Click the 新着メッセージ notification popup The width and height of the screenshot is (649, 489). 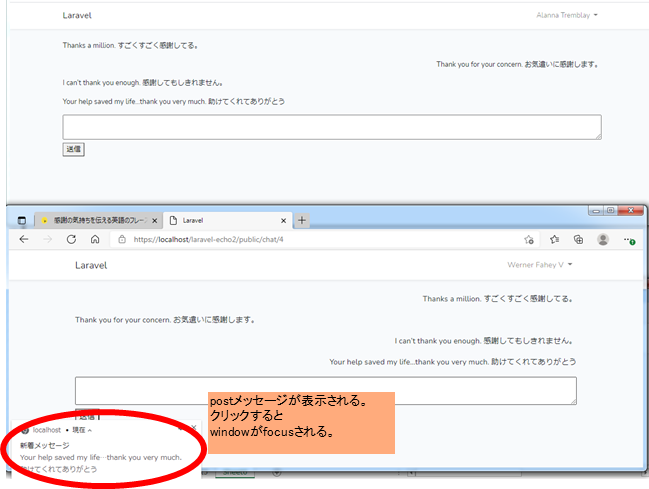point(106,450)
